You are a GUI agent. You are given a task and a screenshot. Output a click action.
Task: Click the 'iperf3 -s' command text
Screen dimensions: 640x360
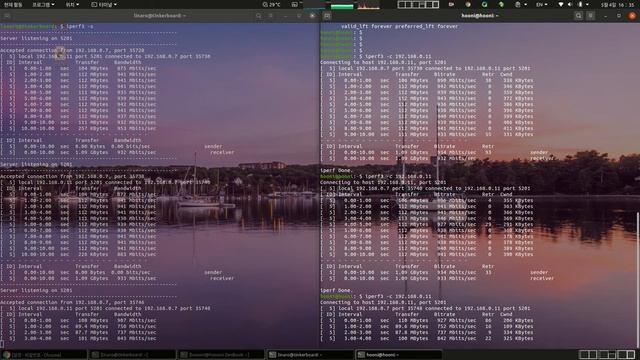(x=80, y=26)
